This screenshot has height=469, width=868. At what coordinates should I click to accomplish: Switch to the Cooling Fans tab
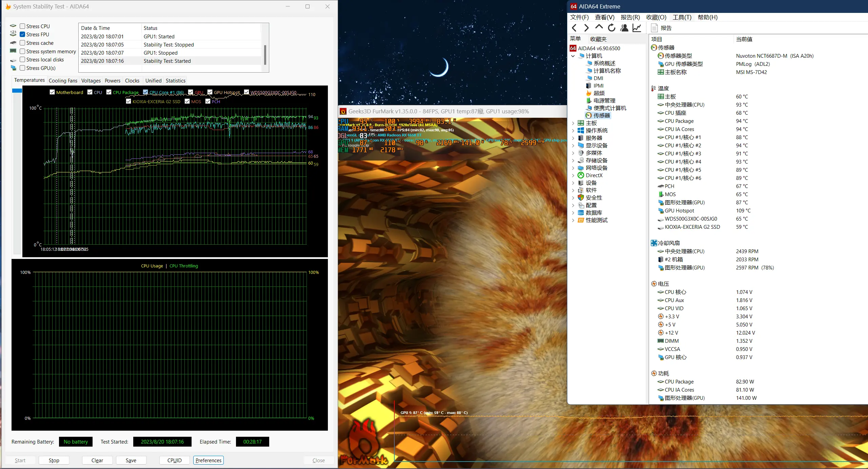[63, 80]
